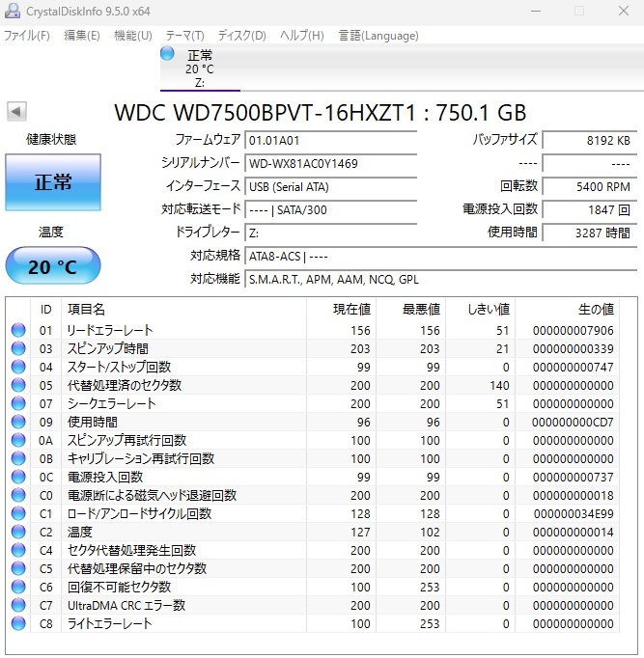The width and height of the screenshot is (644, 658).
Task: Click the 回転数 label
Action: click(518, 186)
